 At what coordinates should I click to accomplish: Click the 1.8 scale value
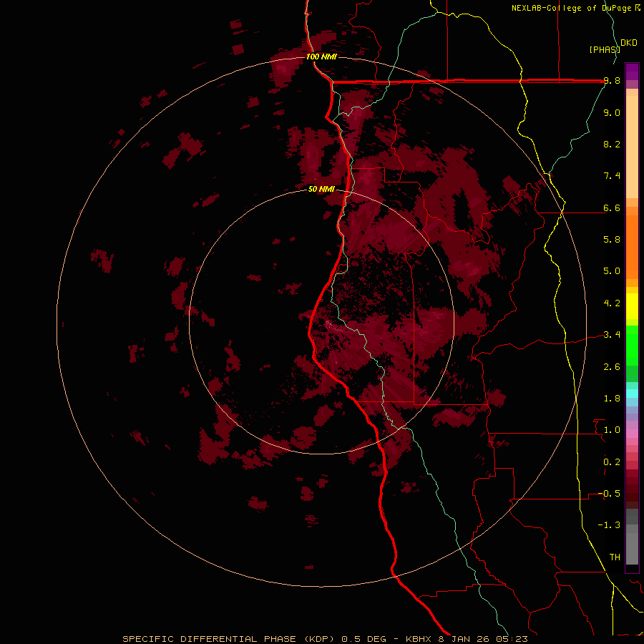[612, 399]
